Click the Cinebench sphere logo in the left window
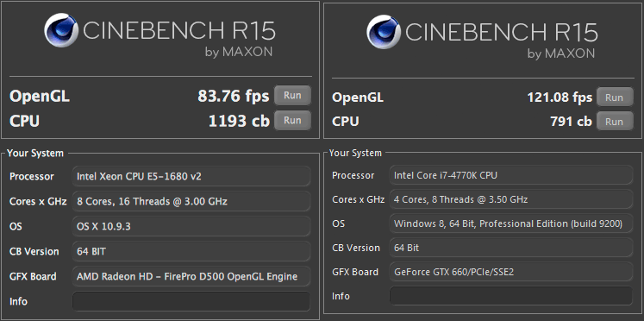The width and height of the screenshot is (644, 321). 61,30
